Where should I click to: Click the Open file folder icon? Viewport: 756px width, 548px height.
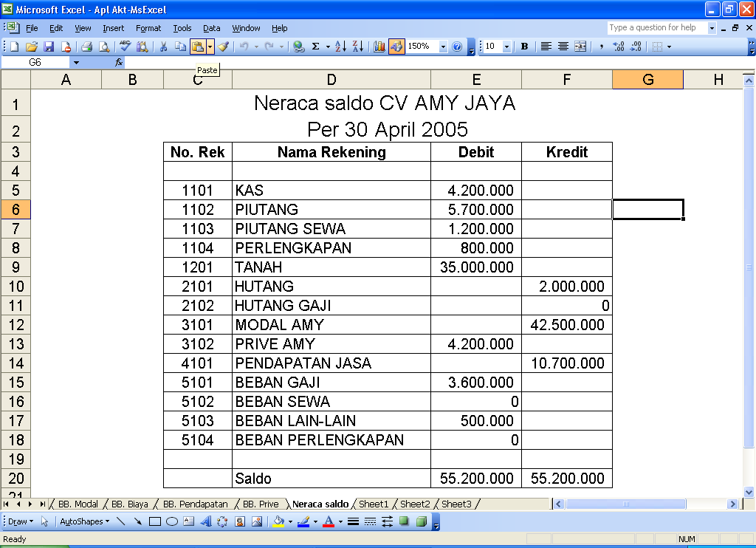[32, 47]
